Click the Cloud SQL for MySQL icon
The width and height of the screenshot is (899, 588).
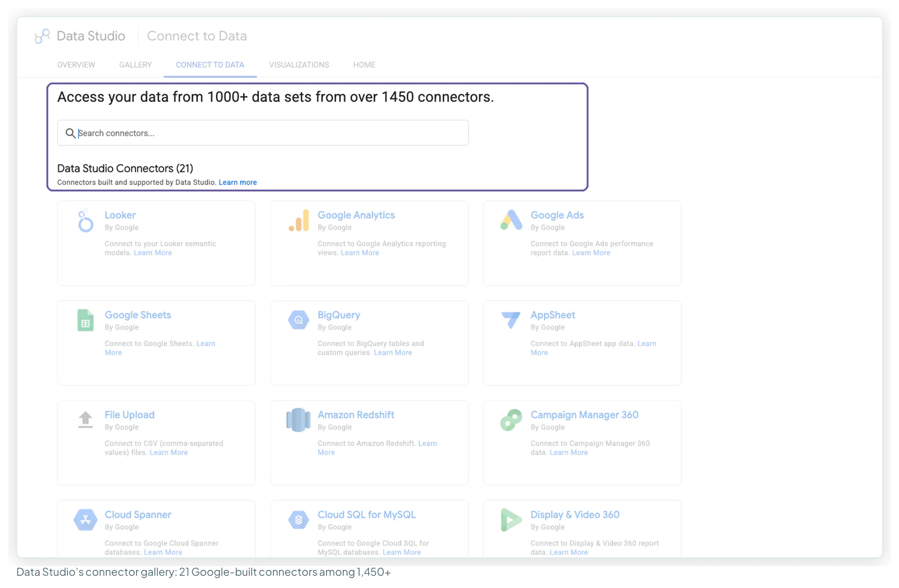tap(299, 520)
